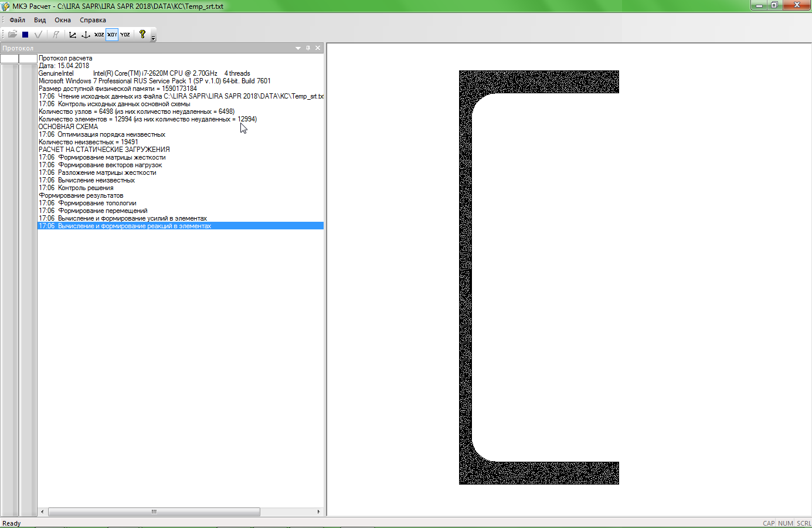812x528 pixels.
Task: Click the 3D axes view icon
Action: coord(86,35)
